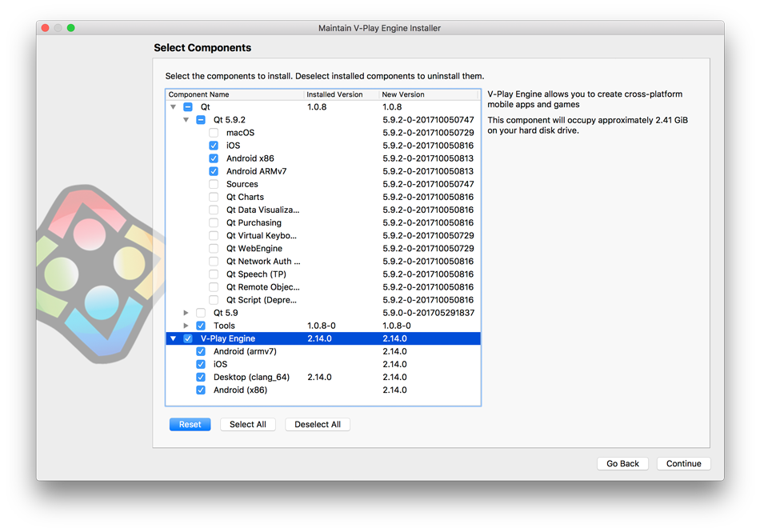Zoom the window with green button
The height and width of the screenshot is (532, 760).
[x=70, y=28]
